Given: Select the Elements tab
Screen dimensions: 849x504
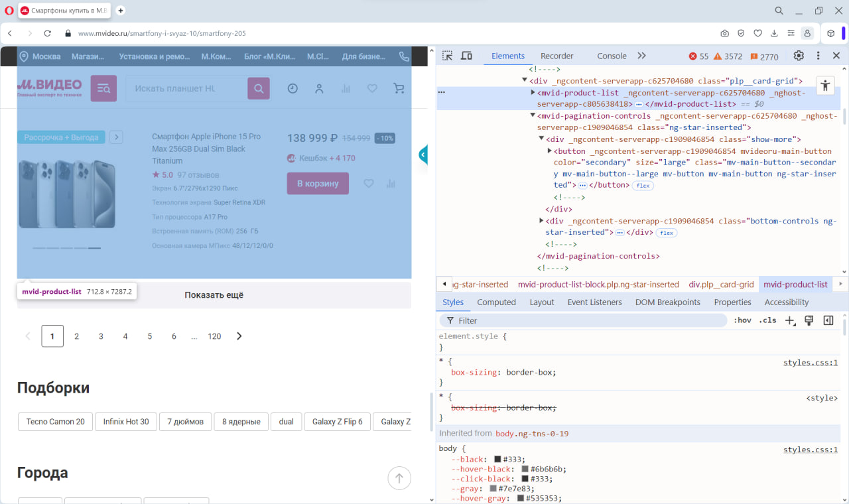Looking at the screenshot, I should click(x=508, y=56).
